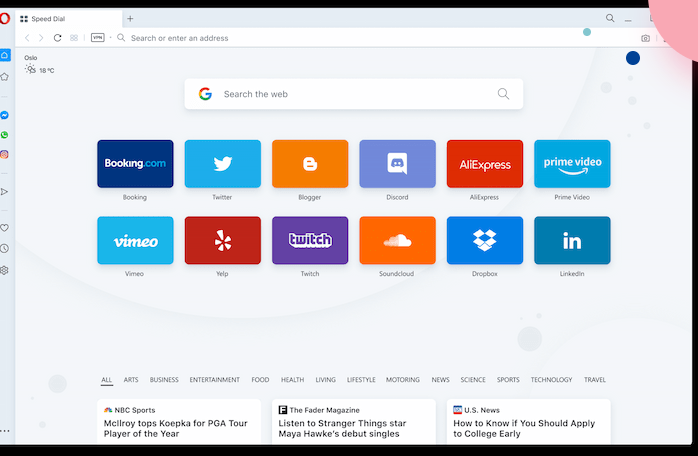698x456 pixels.
Task: Open the Settings gear icon in sidebar
Action: tap(4, 270)
